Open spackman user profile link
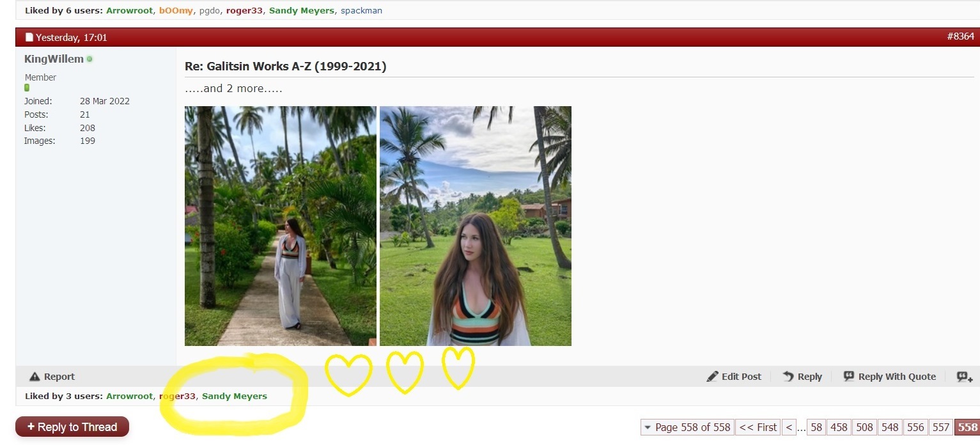 [361, 11]
